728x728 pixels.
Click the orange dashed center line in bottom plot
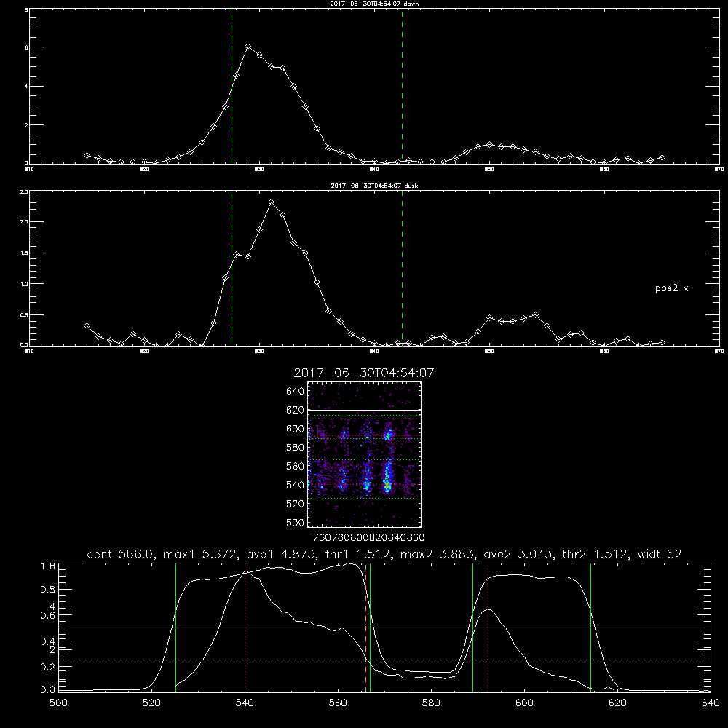(366, 628)
